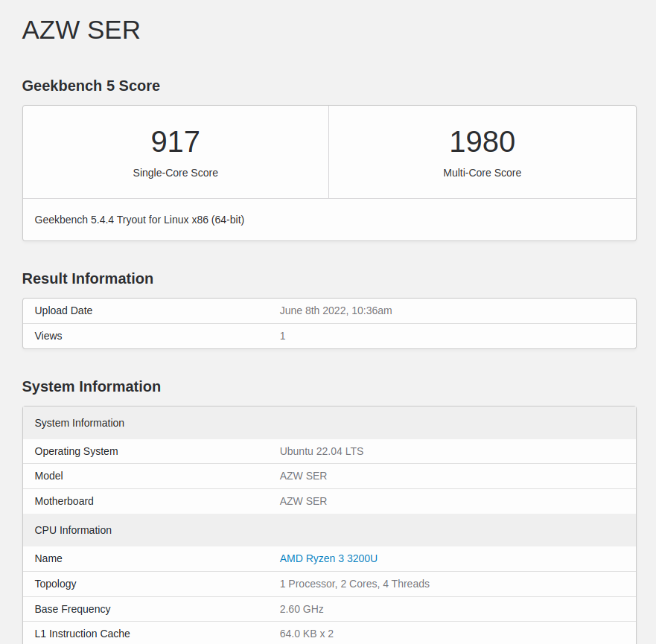Select the 2.60 GHz value
This screenshot has width=656, height=644.
[302, 609]
